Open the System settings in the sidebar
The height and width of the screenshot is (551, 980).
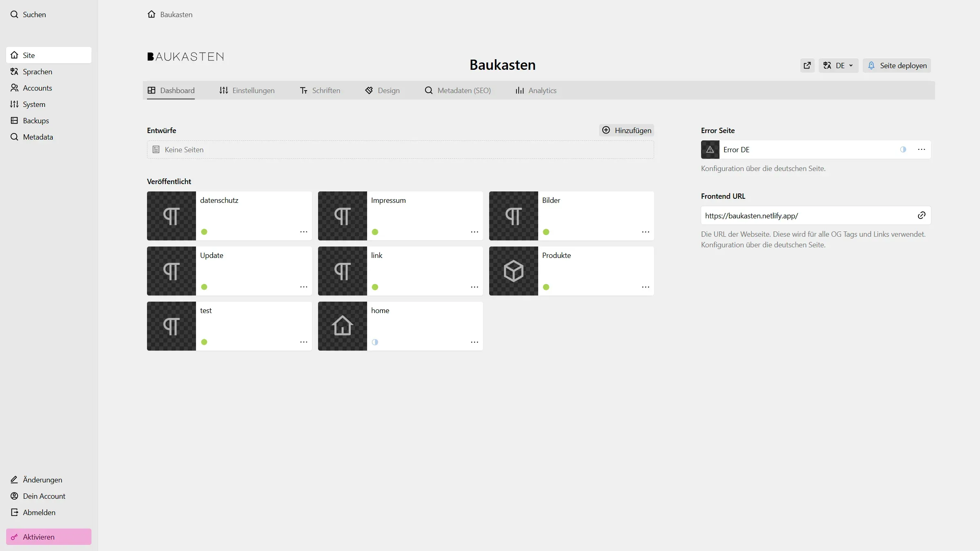(34, 104)
